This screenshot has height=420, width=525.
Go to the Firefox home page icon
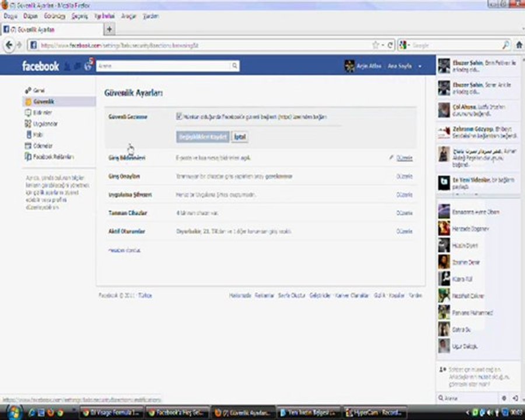coord(519,45)
